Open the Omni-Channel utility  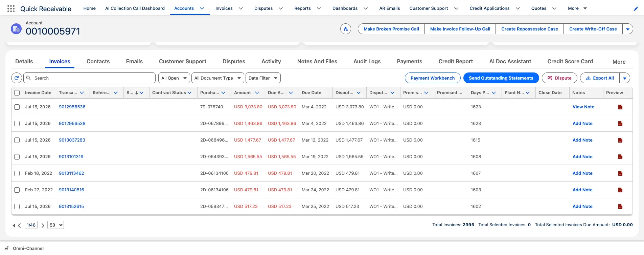coord(24,248)
